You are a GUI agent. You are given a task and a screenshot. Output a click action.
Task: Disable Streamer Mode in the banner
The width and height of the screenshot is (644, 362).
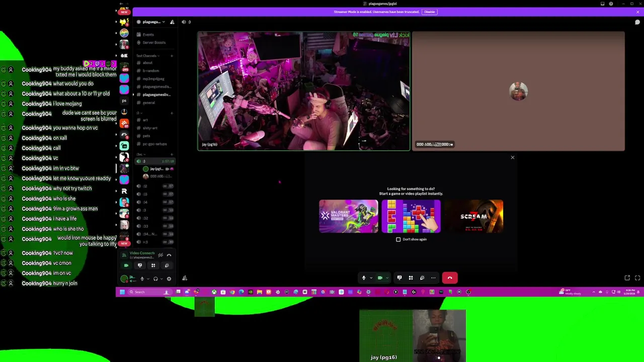pyautogui.click(x=429, y=12)
